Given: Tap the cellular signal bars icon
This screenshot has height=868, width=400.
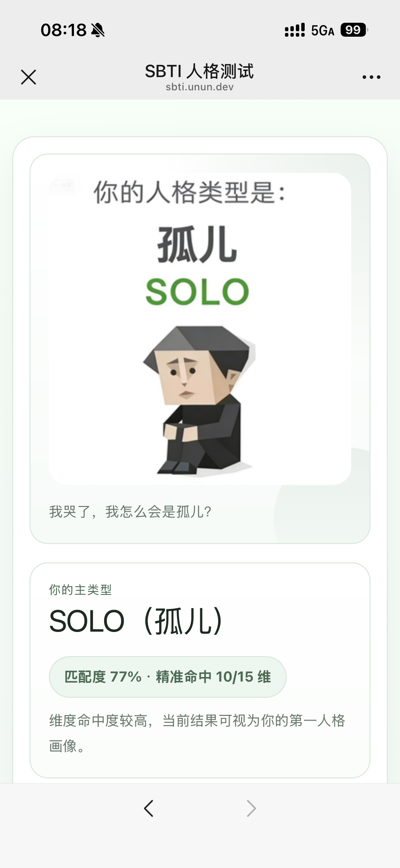Looking at the screenshot, I should [295, 30].
